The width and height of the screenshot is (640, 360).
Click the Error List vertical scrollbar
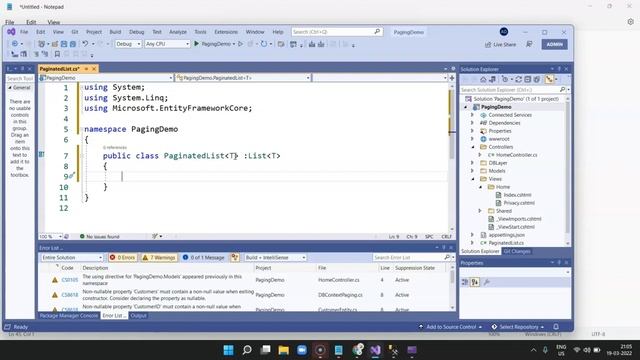tap(452, 287)
